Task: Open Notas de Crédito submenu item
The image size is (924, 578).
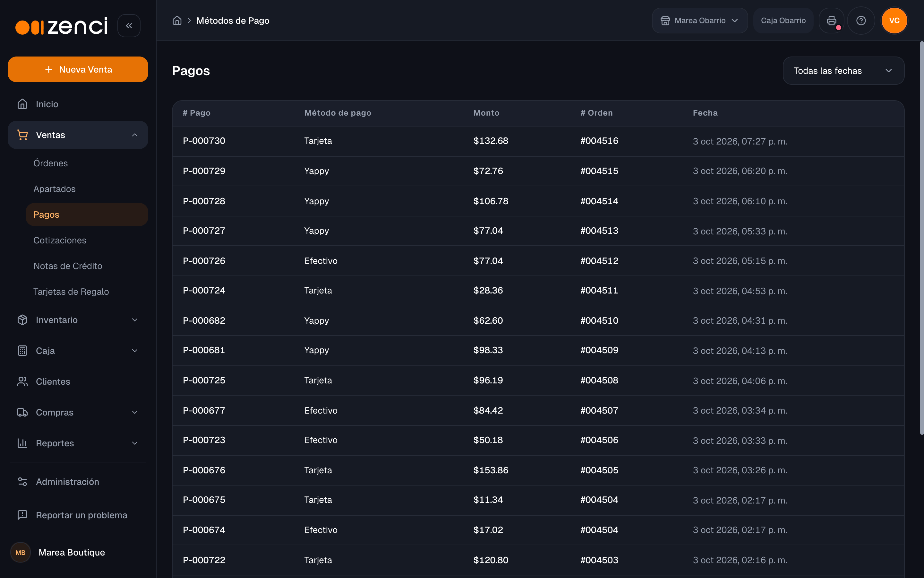Action: (87, 266)
